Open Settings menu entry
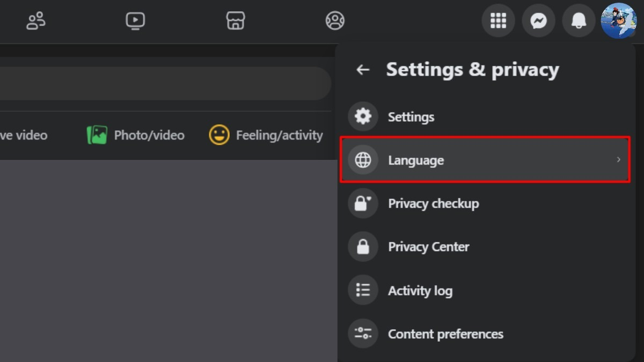Screen dimensions: 644x362 [x=411, y=117]
